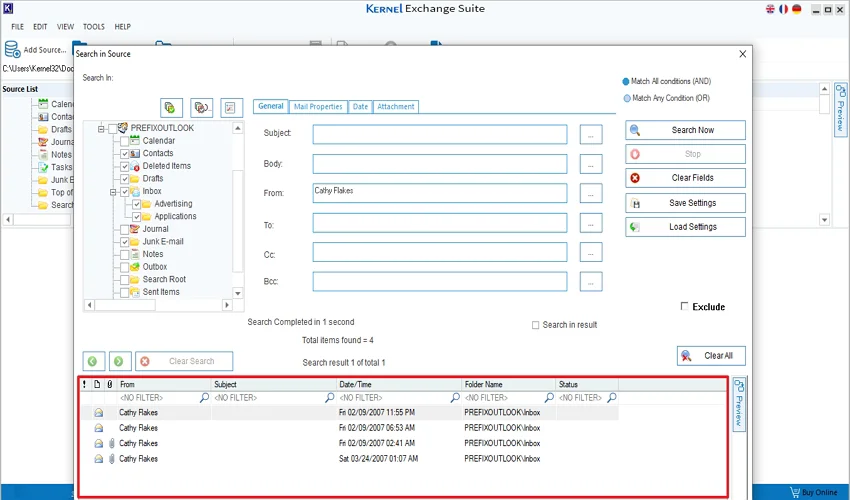Open the TOOLS menu
Viewport: 850px width, 500px height.
coord(94,27)
